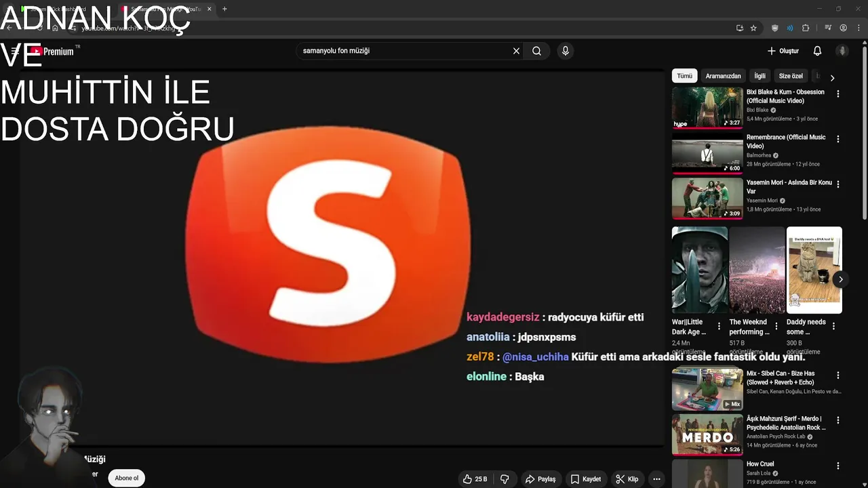This screenshot has height=488, width=868.
Task: Open options menu for How Cruel video
Action: click(838, 466)
